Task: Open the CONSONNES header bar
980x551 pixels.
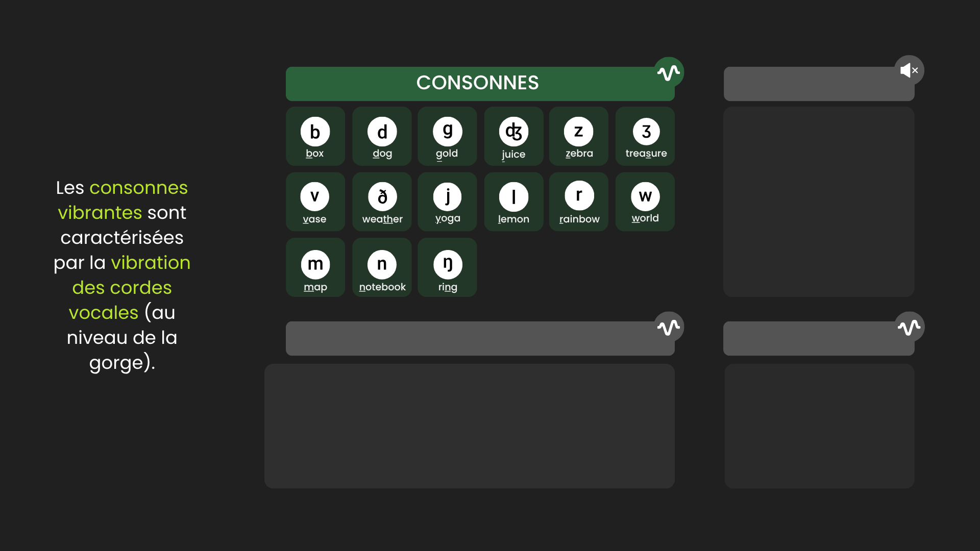Action: [477, 84]
